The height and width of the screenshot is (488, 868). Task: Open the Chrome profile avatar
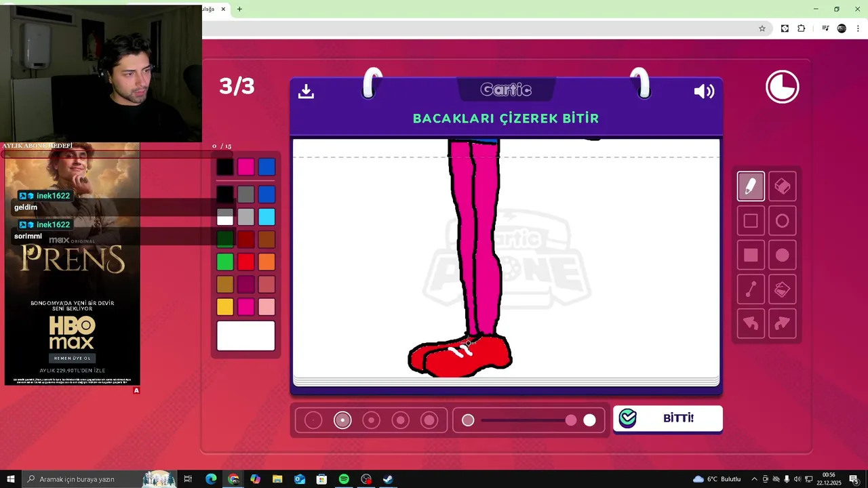click(842, 28)
